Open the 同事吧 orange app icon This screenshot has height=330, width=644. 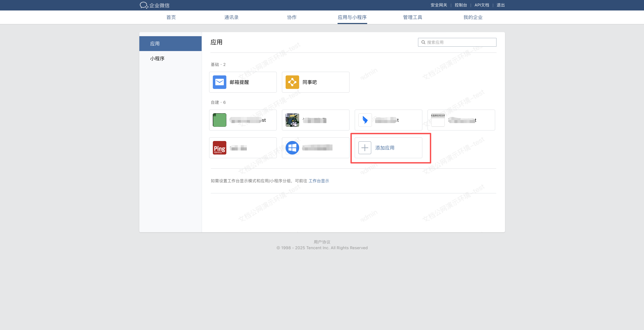coord(292,82)
